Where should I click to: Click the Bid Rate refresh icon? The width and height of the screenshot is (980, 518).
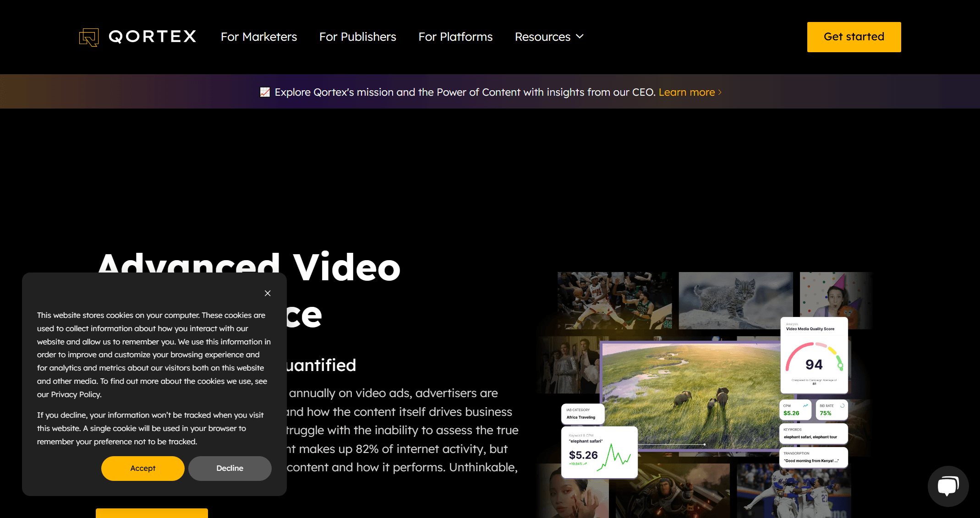pyautogui.click(x=842, y=406)
